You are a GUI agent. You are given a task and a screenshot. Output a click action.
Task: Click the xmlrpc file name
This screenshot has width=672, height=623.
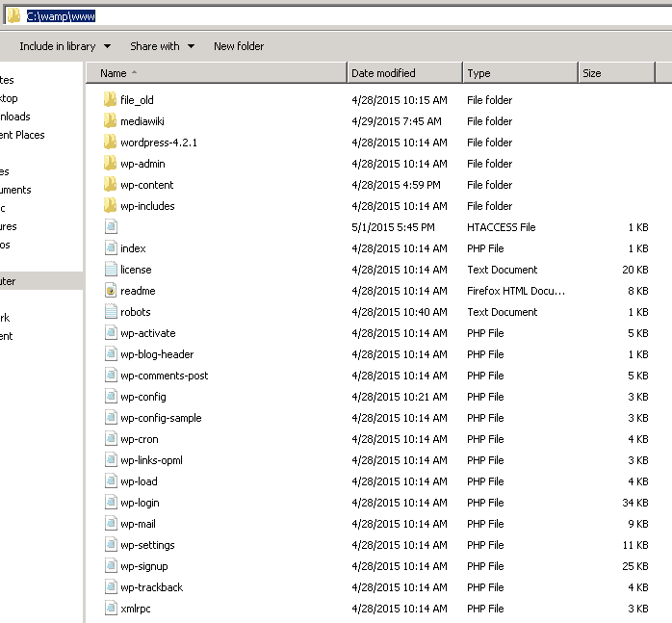click(x=136, y=609)
